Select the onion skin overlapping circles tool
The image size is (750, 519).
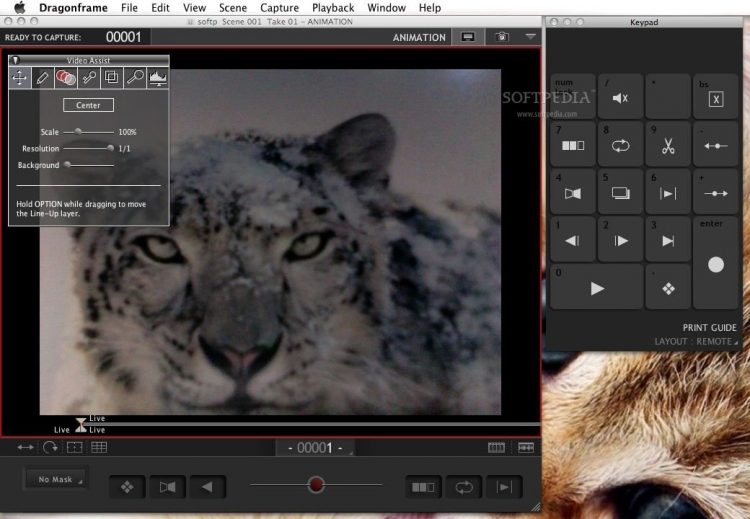coord(66,76)
